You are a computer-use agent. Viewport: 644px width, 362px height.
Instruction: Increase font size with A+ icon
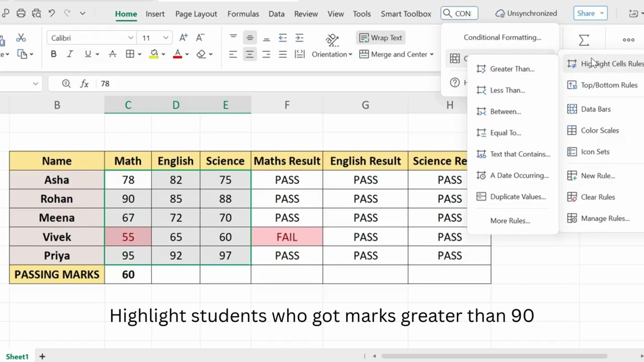coord(183,38)
